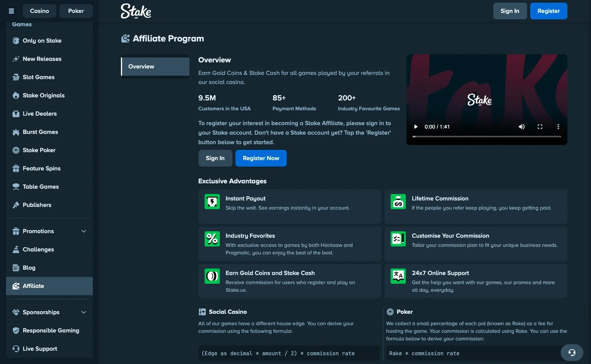Click the Lifetime Commission green icon
591x364 pixels.
(398, 202)
